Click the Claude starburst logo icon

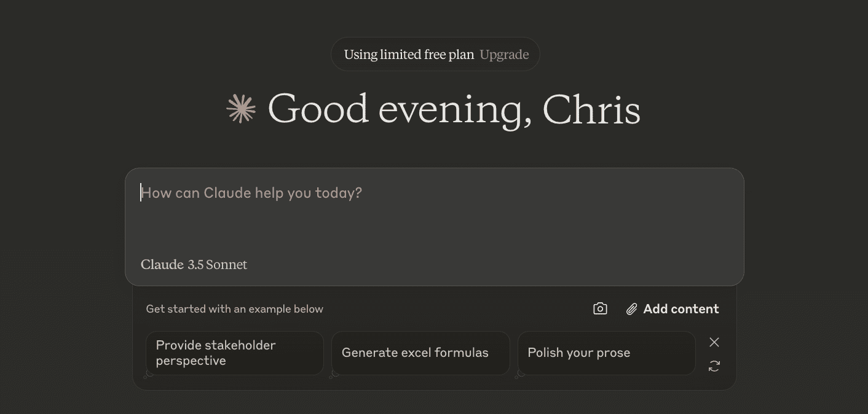click(x=241, y=109)
